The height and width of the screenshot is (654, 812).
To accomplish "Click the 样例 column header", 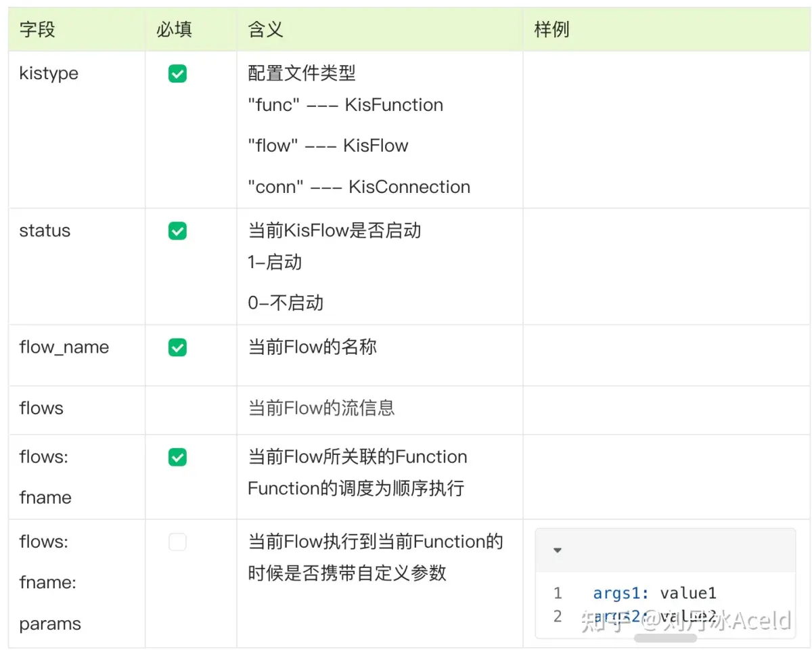I will [551, 30].
